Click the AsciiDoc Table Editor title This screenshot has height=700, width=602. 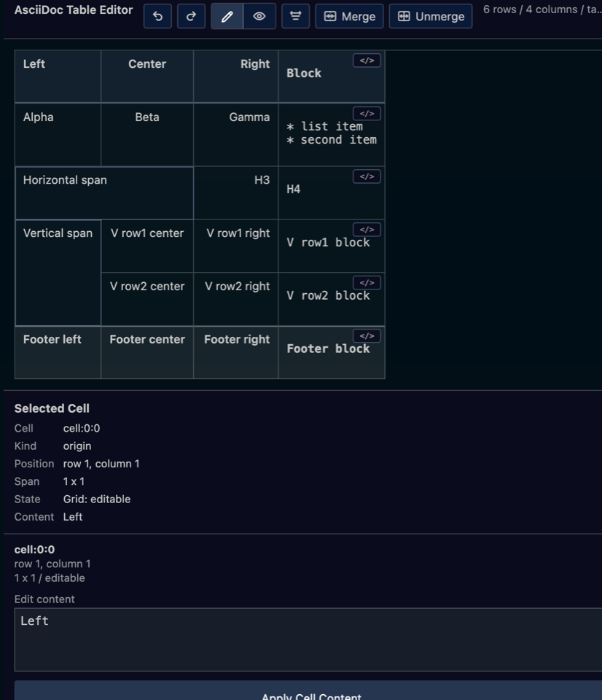tap(74, 9)
